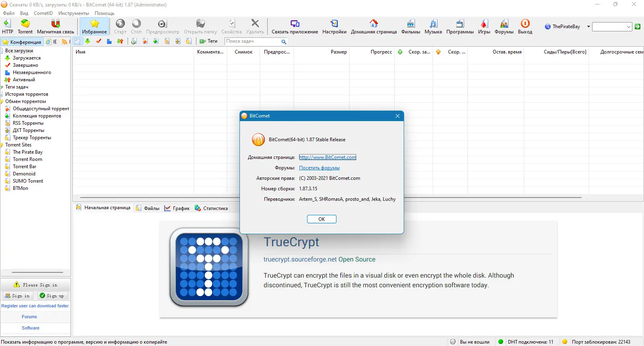This screenshot has height=346, width=644.
Task: Open the Помощь menu
Action: pos(104,13)
